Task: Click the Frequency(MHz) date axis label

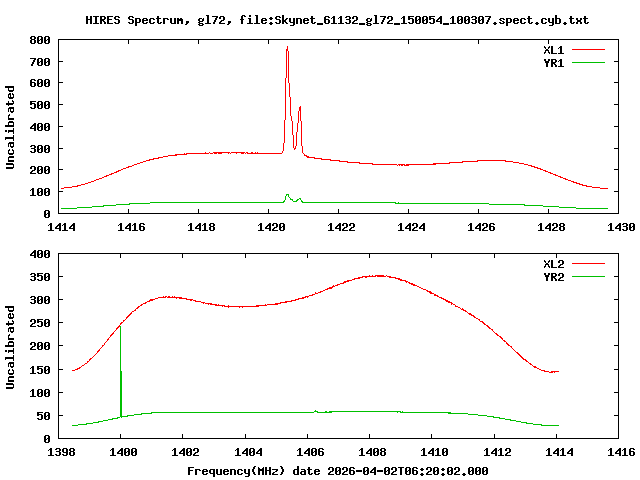Action: 338,471
